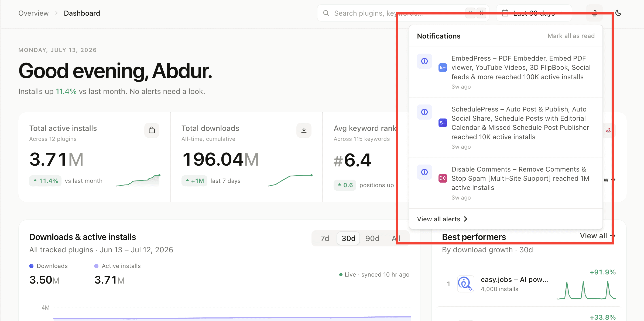The image size is (644, 321).
Task: Click the +91.9% growth figure
Action: [x=603, y=272]
